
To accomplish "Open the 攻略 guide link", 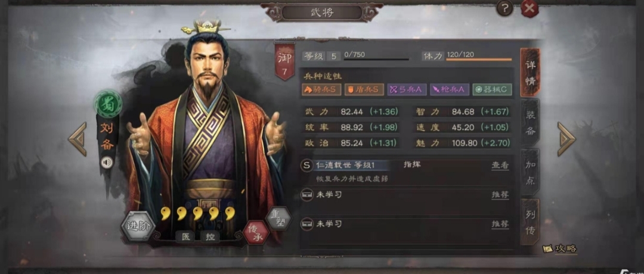I will pos(560,248).
